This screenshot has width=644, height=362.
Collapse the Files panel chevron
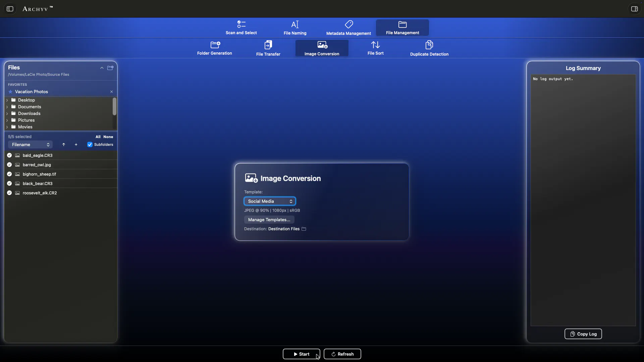(102, 68)
